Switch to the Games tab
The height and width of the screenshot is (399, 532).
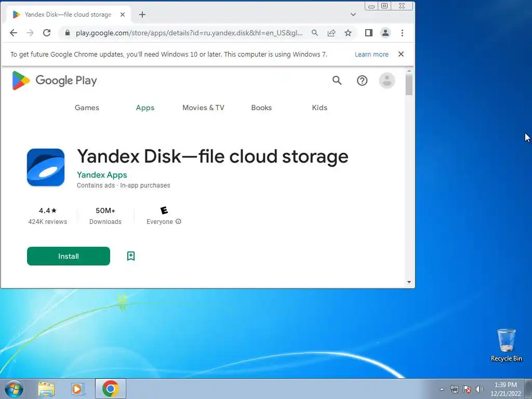click(x=87, y=108)
